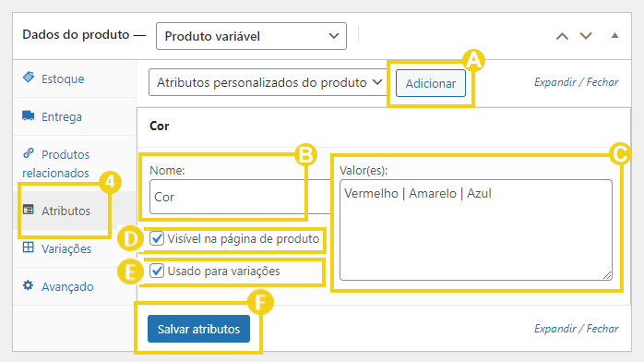Click into the Nome input field
Image resolution: width=644 pixels, height=362 pixels.
point(240,197)
